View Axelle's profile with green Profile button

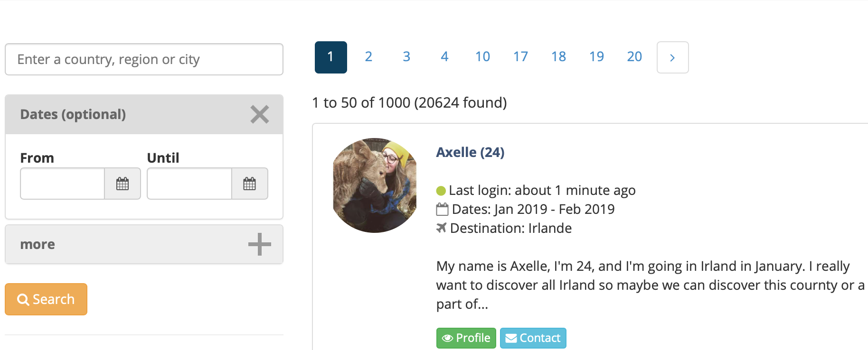[466, 338]
